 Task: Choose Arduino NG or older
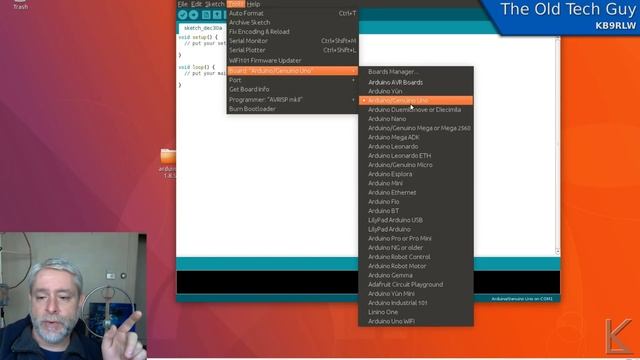click(416, 248)
